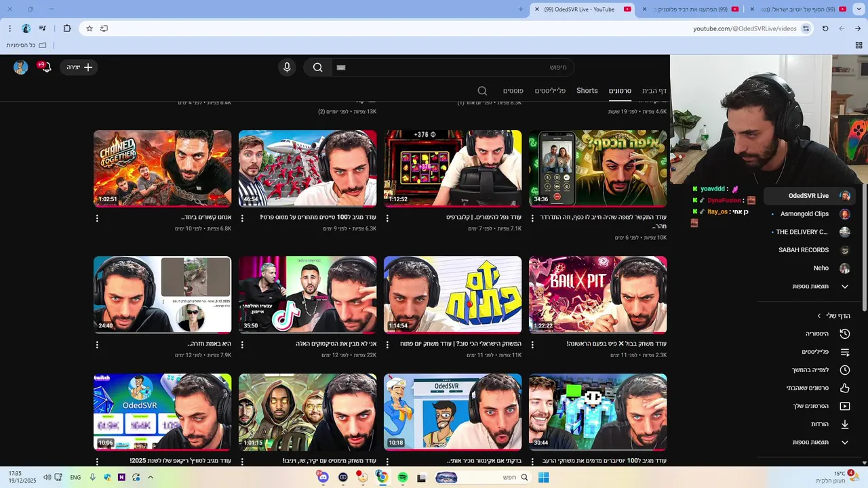The image size is (868, 488).
Task: Open options for Chained Together video
Action: click(97, 218)
